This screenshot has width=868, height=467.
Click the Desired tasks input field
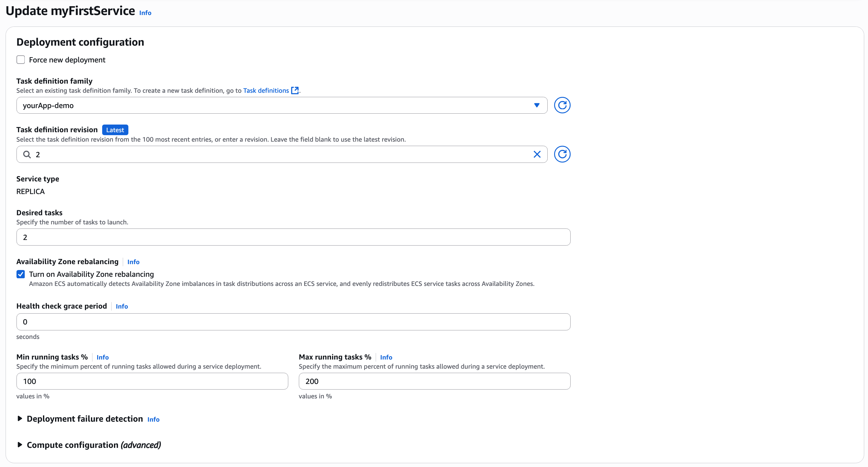coord(293,237)
